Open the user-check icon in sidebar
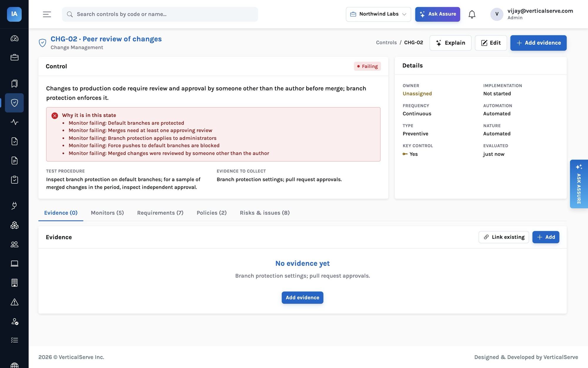 14,321
